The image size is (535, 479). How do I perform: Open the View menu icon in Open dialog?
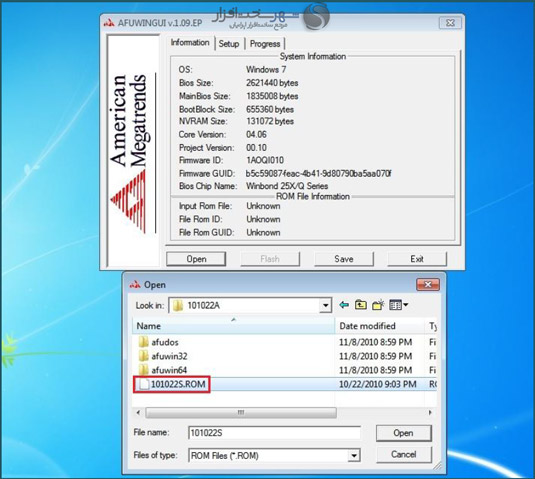398,305
